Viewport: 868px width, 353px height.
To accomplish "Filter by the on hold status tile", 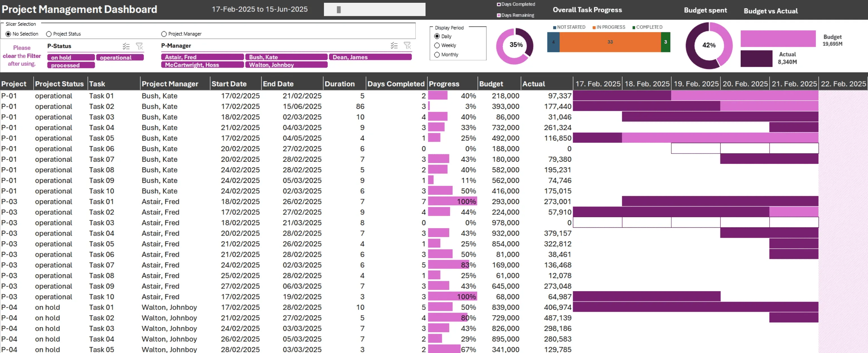I will point(71,57).
